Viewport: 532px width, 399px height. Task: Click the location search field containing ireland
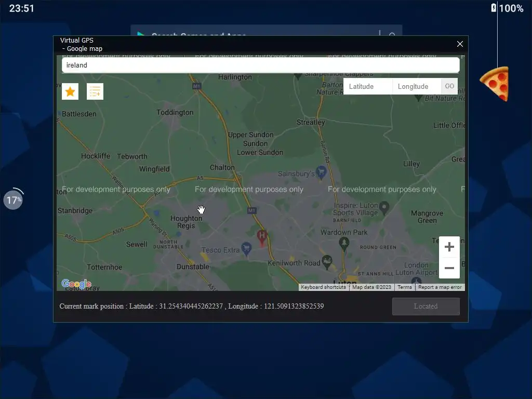pos(261,65)
